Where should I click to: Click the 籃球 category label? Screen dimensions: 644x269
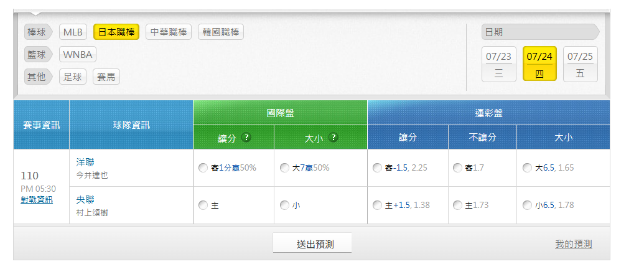click(38, 54)
